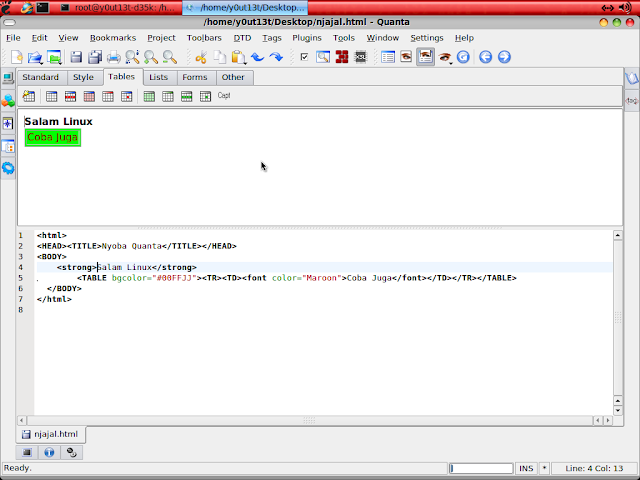Select the njajal.html document tab

[51, 434]
